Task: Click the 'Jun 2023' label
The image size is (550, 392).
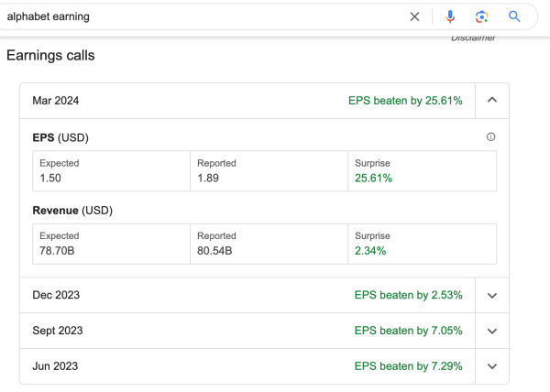Action: [55, 366]
